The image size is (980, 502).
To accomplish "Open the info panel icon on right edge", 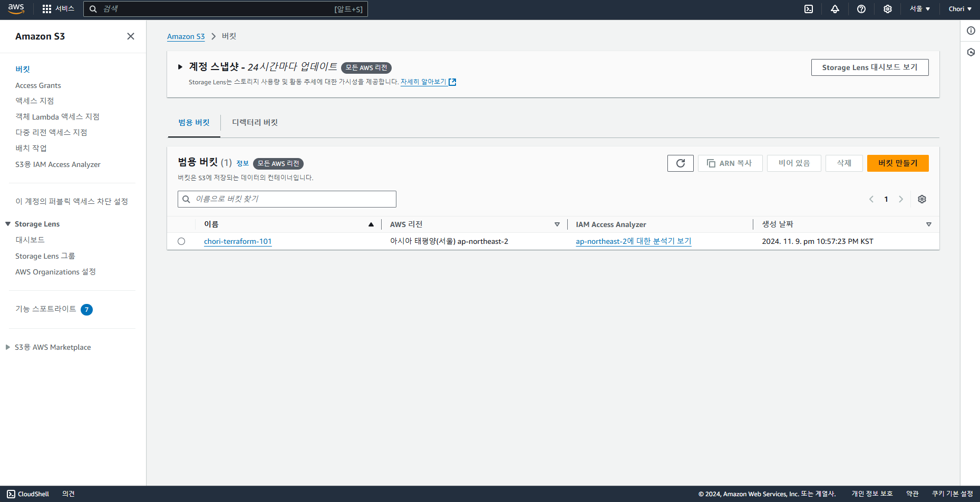I will (971, 31).
